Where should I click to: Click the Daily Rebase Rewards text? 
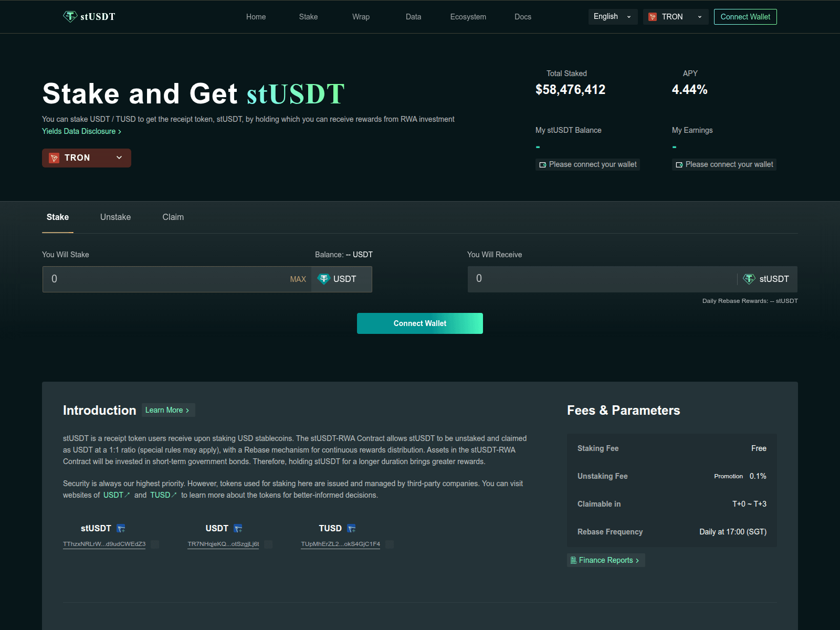click(750, 301)
